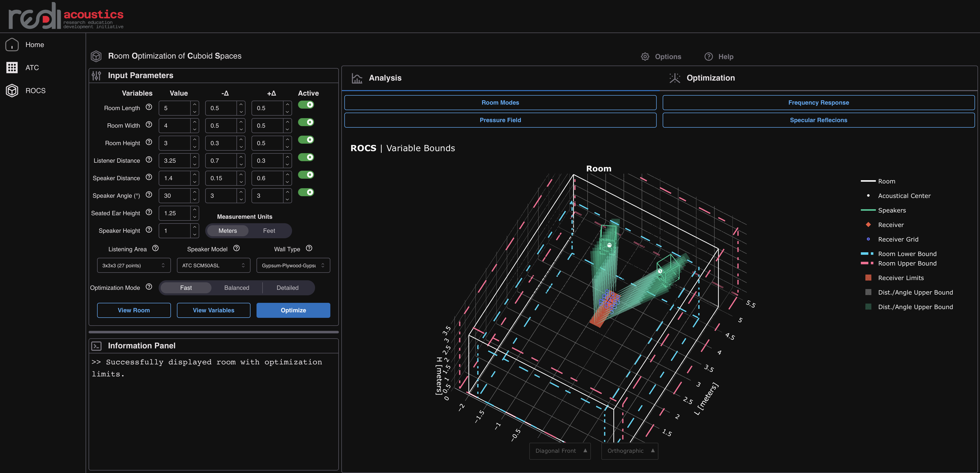This screenshot has width=980, height=473.
Task: Click the Seated Ear Height value field
Action: pyautogui.click(x=174, y=213)
